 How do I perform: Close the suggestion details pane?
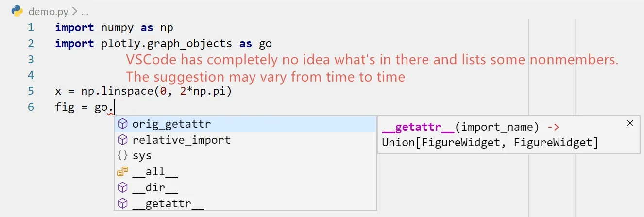[x=630, y=123]
